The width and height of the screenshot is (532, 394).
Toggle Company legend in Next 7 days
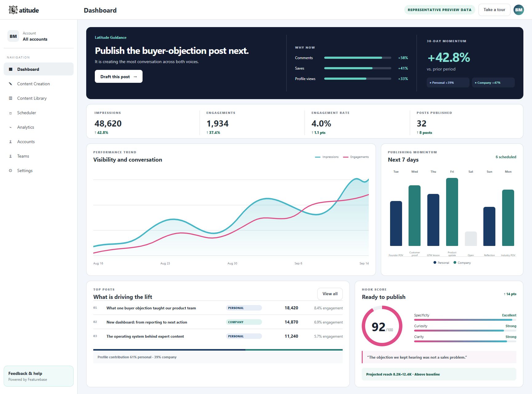coord(462,263)
